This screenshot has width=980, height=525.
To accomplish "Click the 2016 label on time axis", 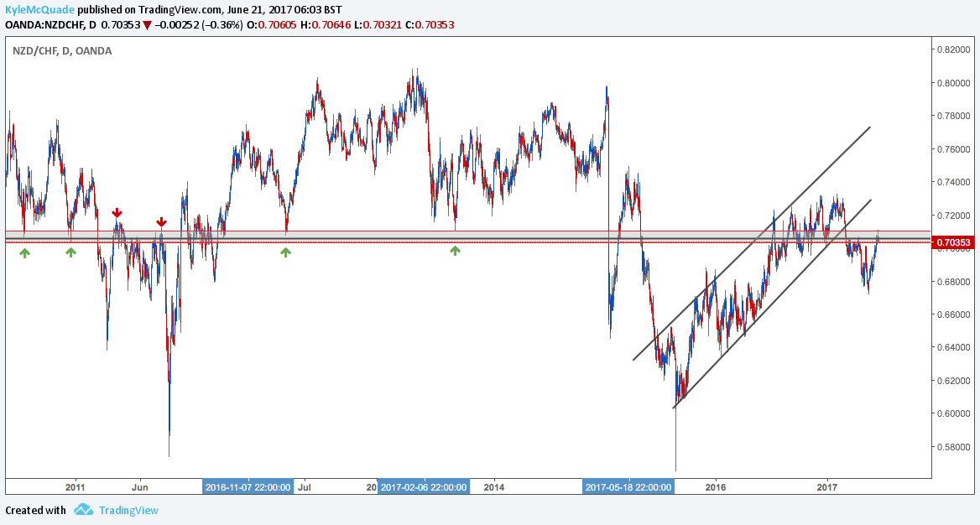I will click(715, 487).
